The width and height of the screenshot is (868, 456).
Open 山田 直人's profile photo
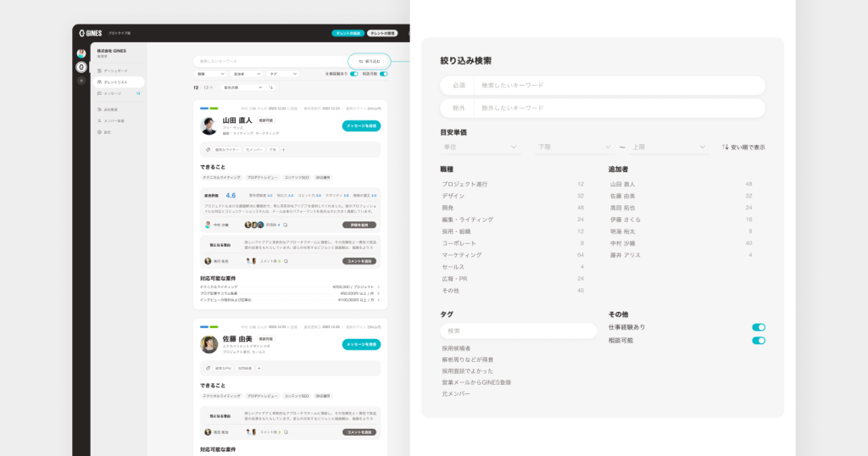tap(209, 126)
